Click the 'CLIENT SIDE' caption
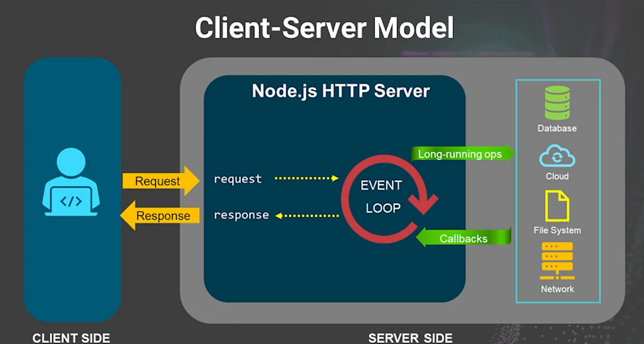644x344 pixels. (x=71, y=338)
